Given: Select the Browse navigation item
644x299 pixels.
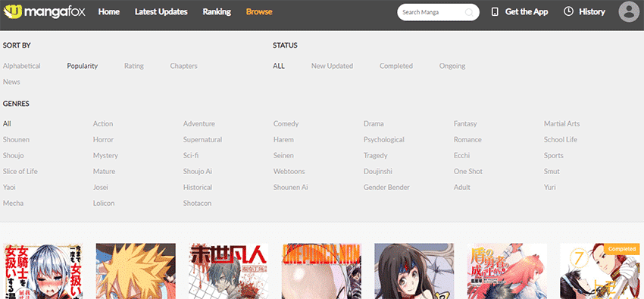Looking at the screenshot, I should point(259,12).
